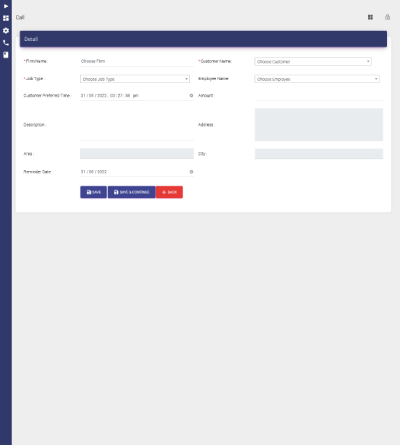Open the Customer Preferred Time picker icon

click(x=191, y=95)
